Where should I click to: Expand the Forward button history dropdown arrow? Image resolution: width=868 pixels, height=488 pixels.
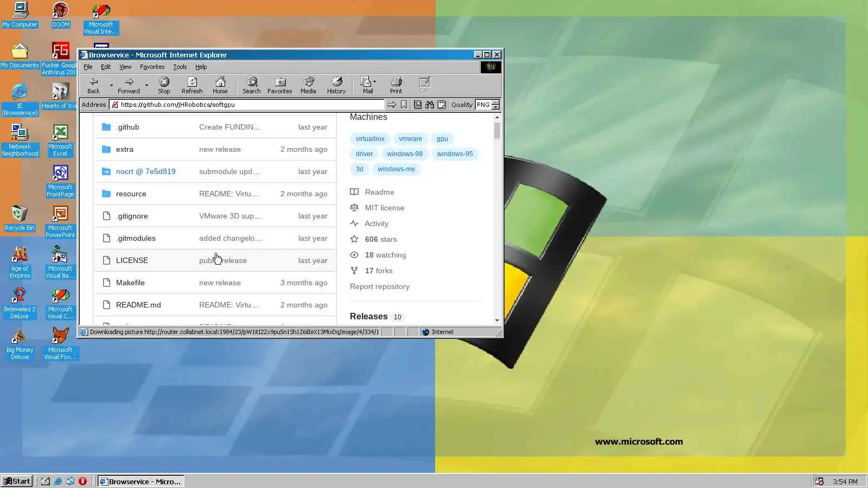tap(146, 85)
